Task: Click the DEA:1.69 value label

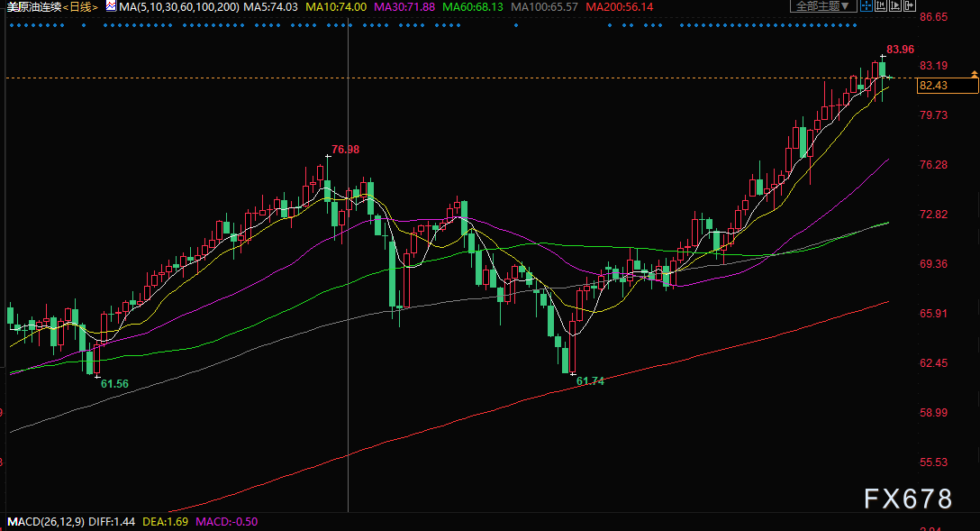Action: [x=165, y=522]
